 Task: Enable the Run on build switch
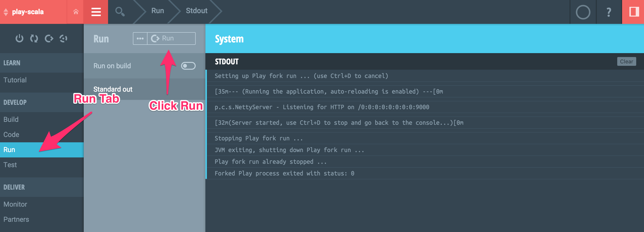click(188, 66)
